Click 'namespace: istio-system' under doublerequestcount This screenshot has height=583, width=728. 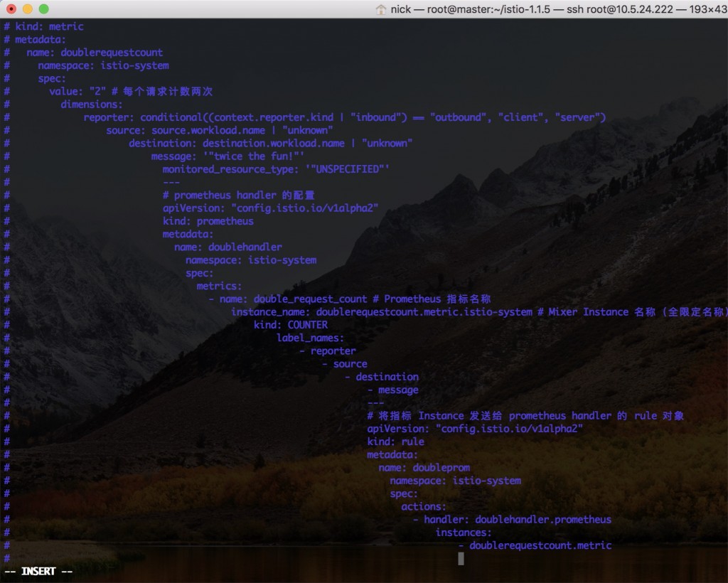104,65
